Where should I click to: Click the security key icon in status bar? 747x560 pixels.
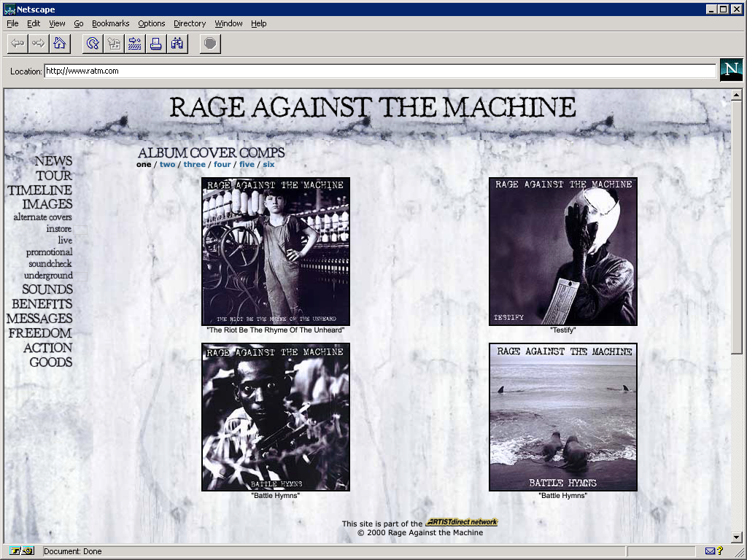[21, 551]
